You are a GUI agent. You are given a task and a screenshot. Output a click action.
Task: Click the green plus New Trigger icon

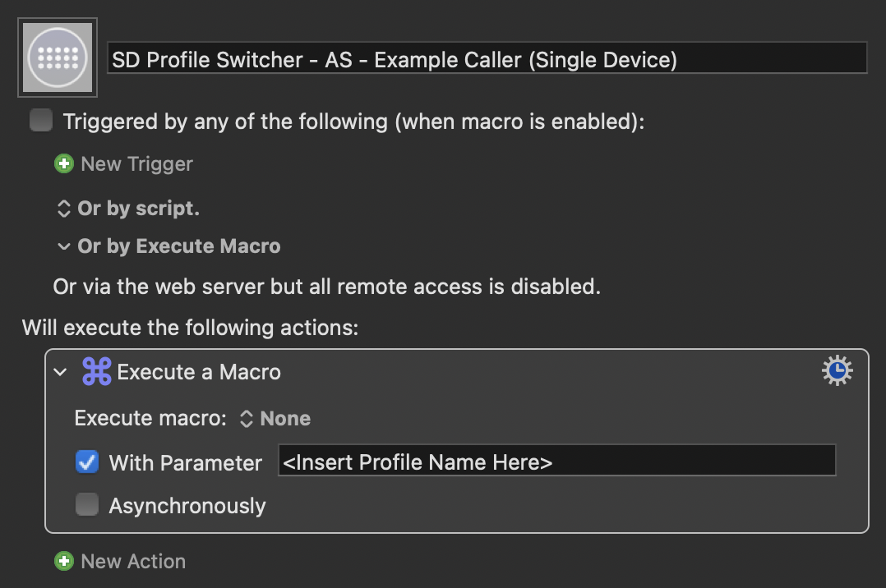click(64, 163)
